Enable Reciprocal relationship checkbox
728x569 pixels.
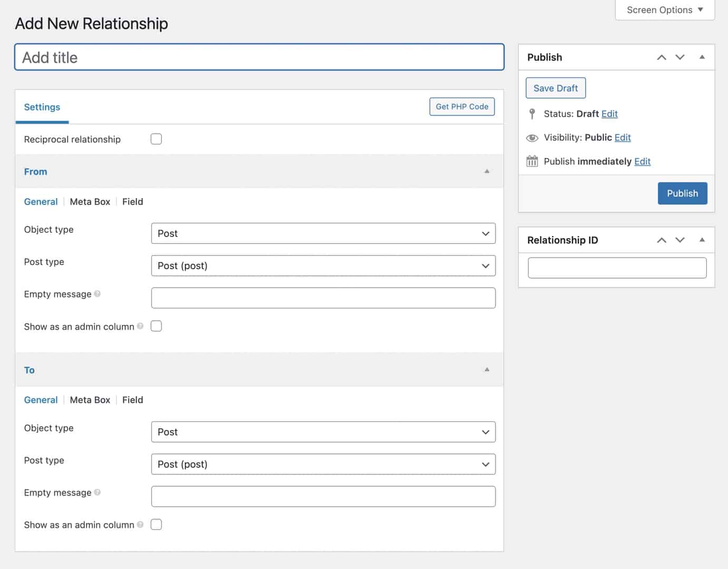pos(156,139)
